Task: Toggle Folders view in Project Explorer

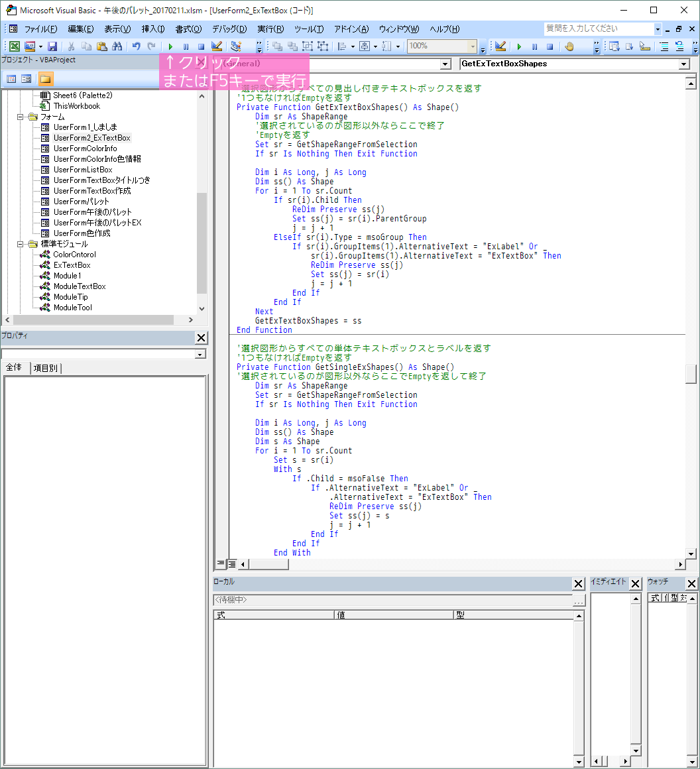Action: click(46, 79)
